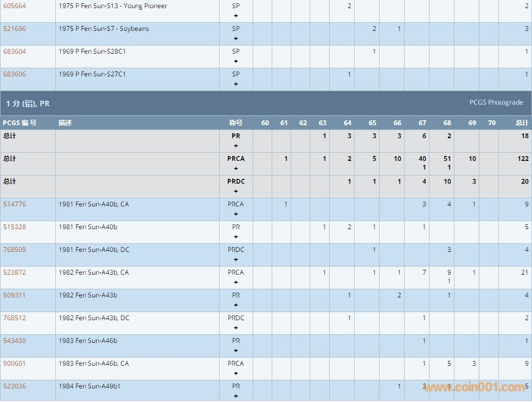
Task: Open PCGS number 605664 link
Action: tap(15, 6)
